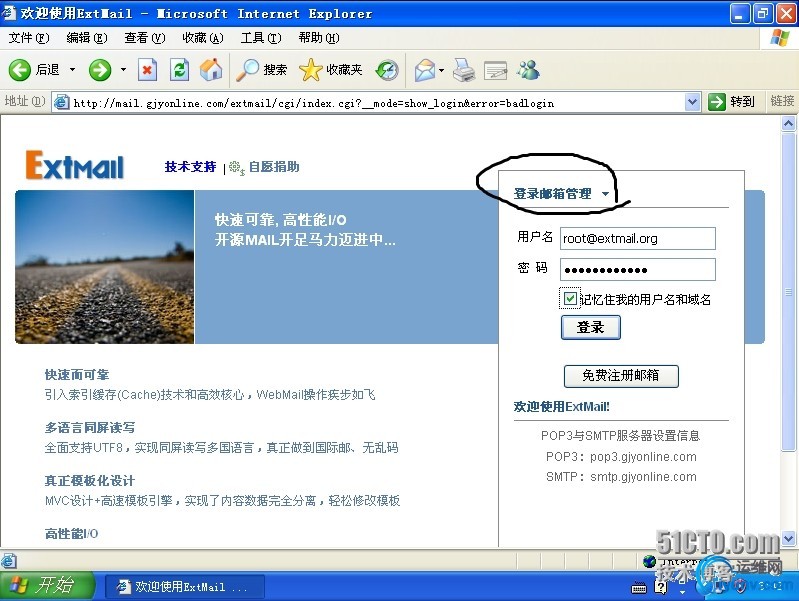Image resolution: width=799 pixels, height=601 pixels.
Task: Click the 多语言同屏读写 heading
Action: 90,428
